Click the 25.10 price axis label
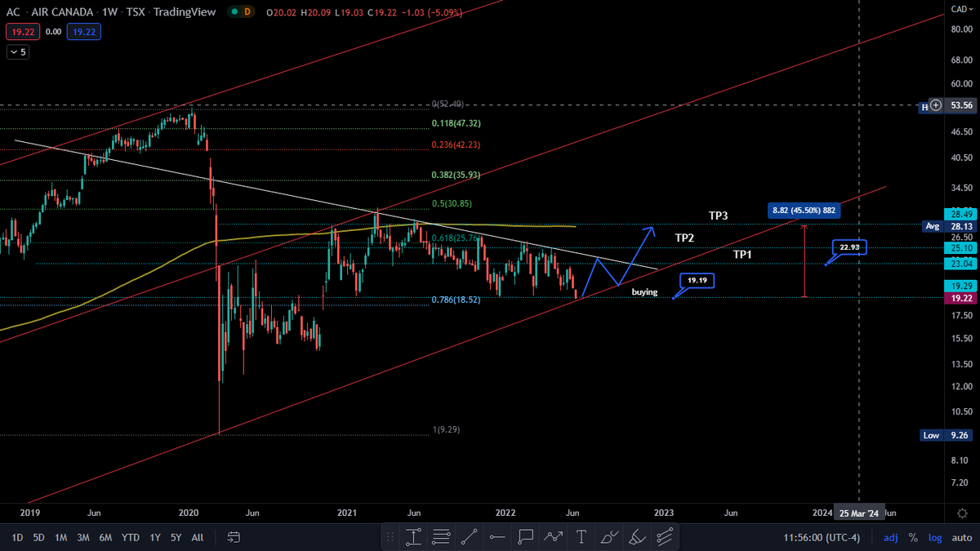The height and width of the screenshot is (551, 980). 961,248
